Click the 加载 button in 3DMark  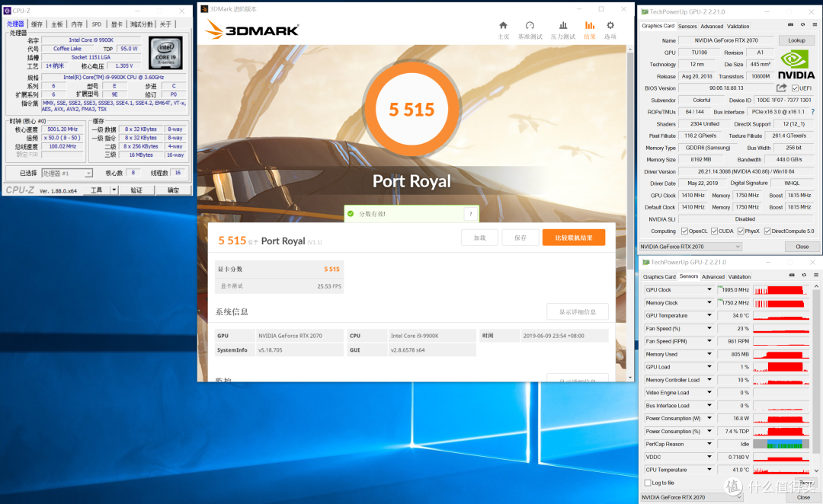coord(480,238)
